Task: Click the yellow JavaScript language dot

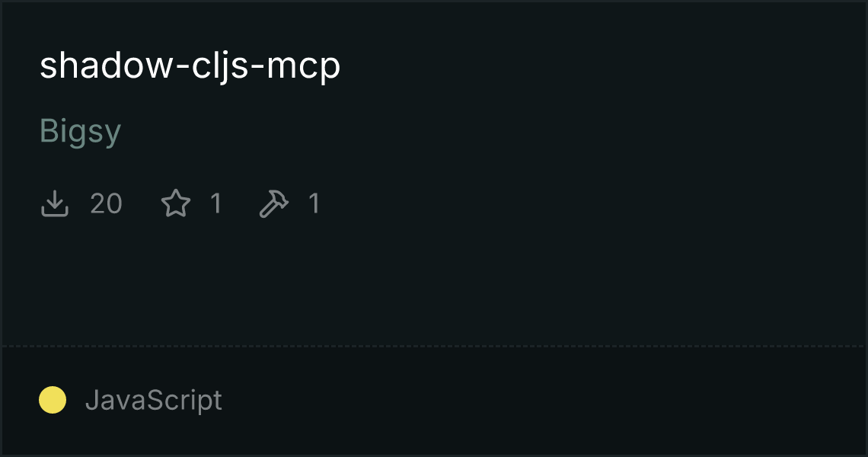Action: click(x=53, y=400)
